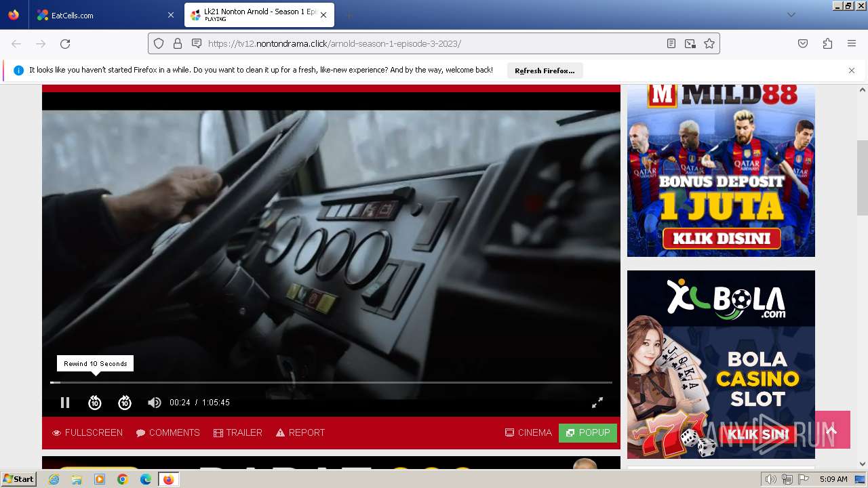Dismiss the Firefox refresh notification bar
This screenshot has width=868, height=488.
(852, 70)
